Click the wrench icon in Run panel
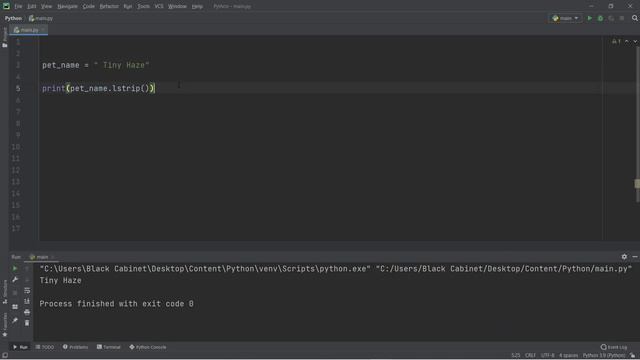This screenshot has width=640, height=360. [x=15, y=280]
